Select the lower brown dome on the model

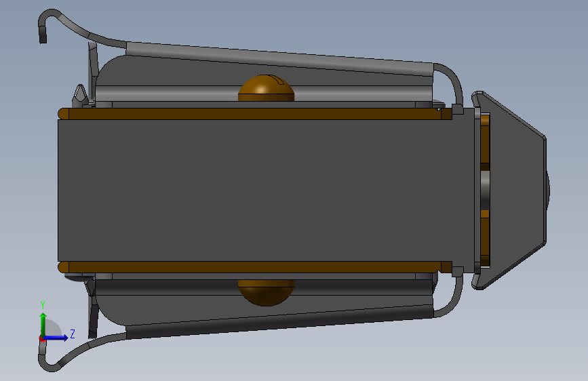point(267,293)
